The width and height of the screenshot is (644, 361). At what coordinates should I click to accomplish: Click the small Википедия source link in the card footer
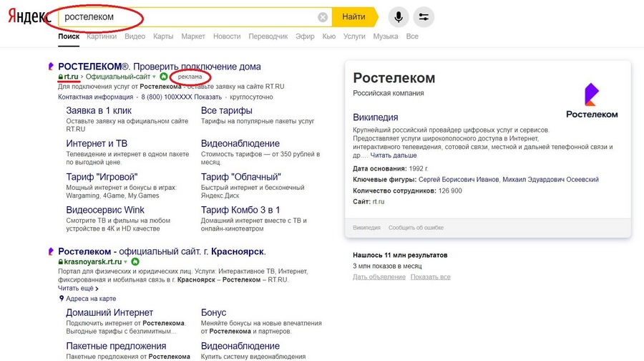tap(366, 228)
